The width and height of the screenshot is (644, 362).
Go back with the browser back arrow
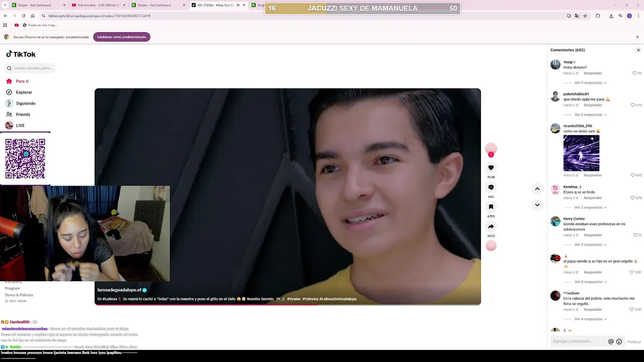(5, 16)
